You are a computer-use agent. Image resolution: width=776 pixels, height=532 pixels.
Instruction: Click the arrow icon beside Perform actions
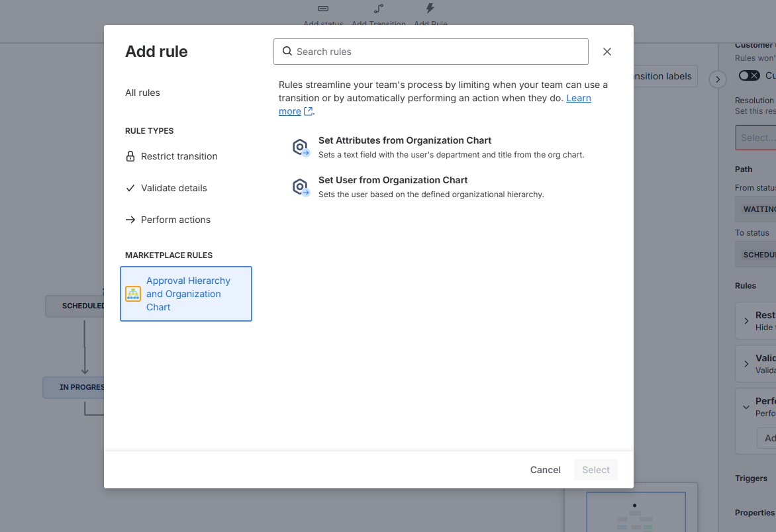[130, 219]
